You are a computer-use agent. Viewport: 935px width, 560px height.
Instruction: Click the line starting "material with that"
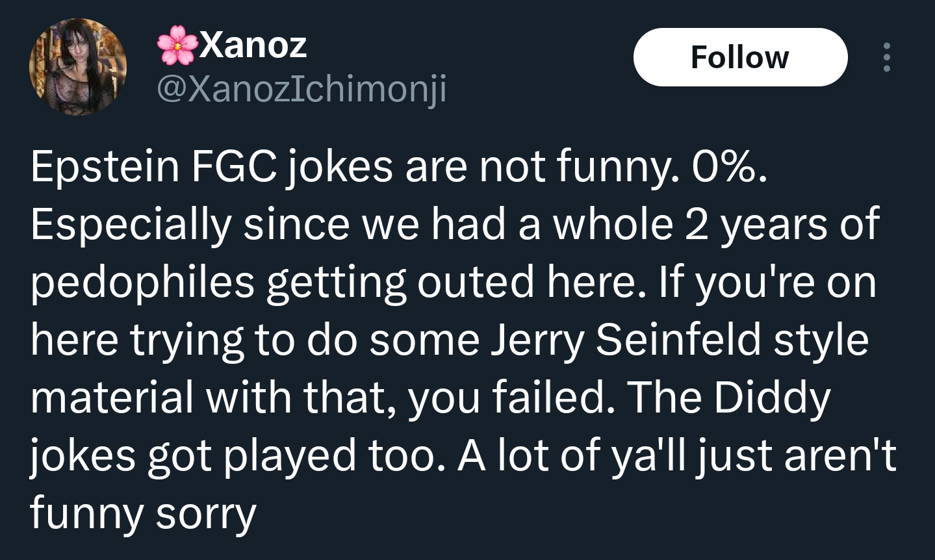click(430, 397)
